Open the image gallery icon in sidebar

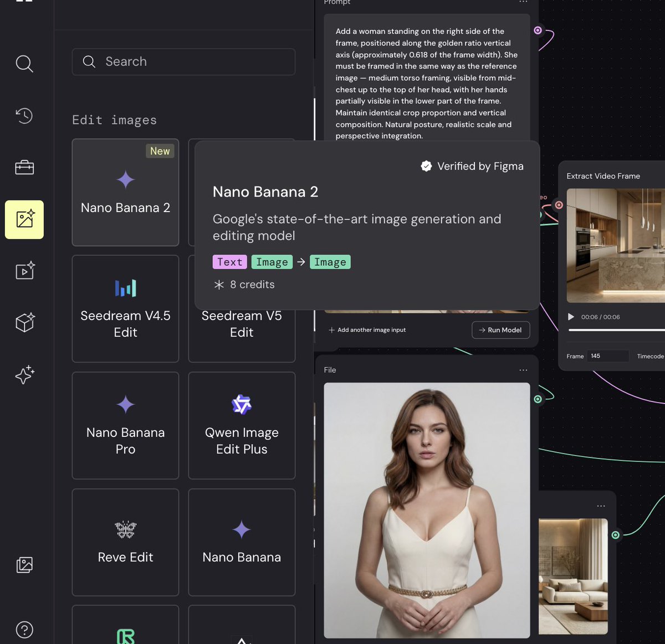pyautogui.click(x=24, y=565)
